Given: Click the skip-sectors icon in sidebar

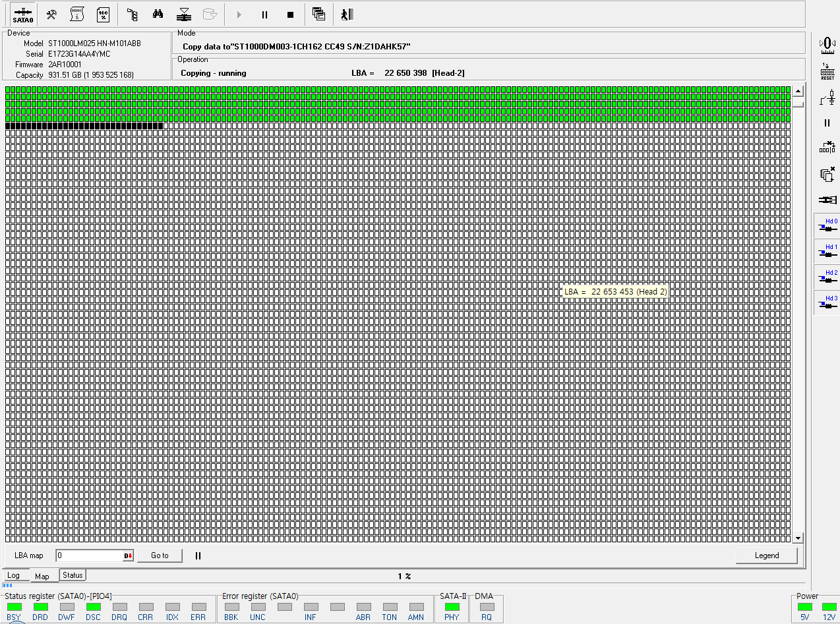Looking at the screenshot, I should (x=827, y=148).
